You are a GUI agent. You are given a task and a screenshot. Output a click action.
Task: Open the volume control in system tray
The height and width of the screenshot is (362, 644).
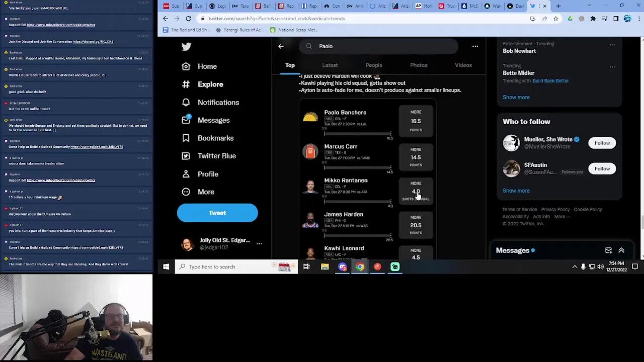(600, 267)
